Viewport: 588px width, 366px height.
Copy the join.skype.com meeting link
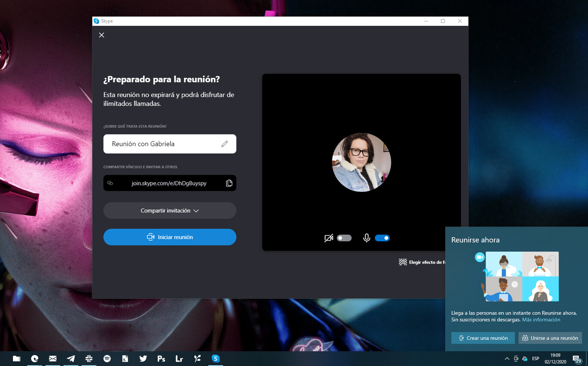[x=229, y=183]
